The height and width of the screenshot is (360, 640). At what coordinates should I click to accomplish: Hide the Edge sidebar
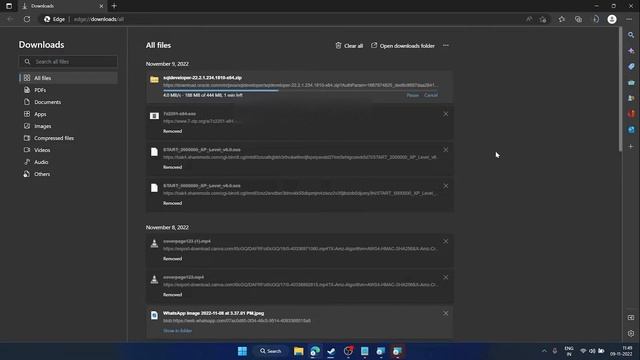tap(631, 318)
